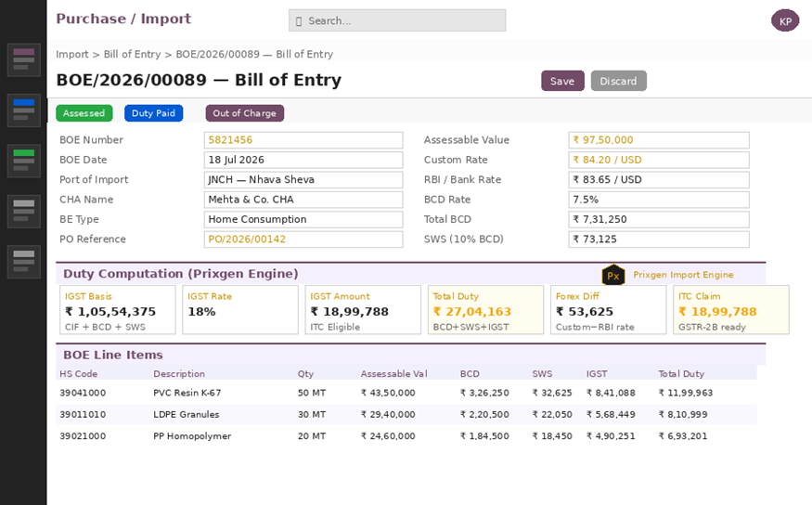Edit the Custom Rate field
The image size is (812, 505).
(659, 160)
